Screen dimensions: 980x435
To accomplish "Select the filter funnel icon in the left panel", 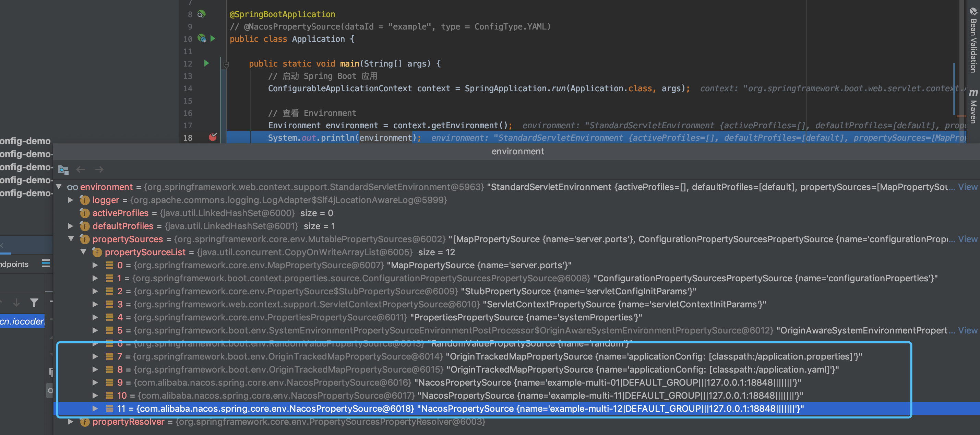I will pos(34,303).
